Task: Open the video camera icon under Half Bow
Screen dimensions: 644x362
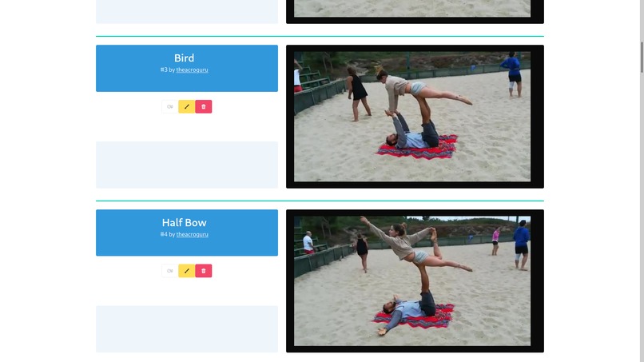Action: tap(169, 271)
